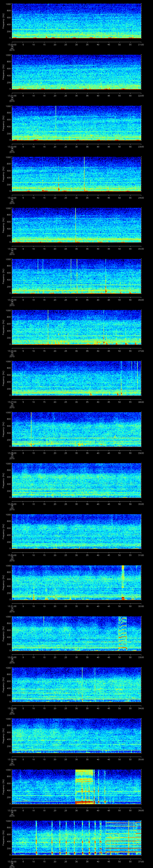Pick the '28:00' end time label
The height and width of the screenshot is (868, 153).
pos(141,402)
